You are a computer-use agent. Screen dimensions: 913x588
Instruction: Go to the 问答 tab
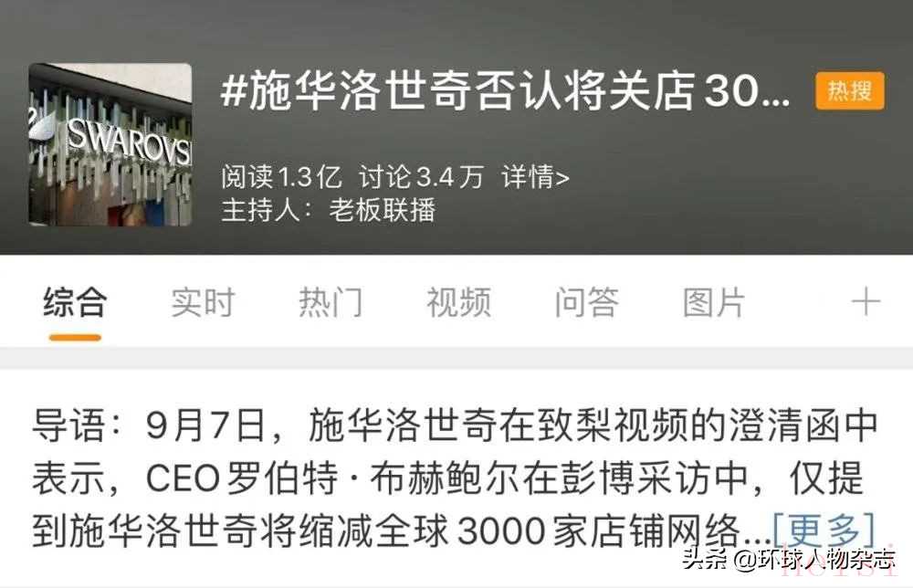coord(587,302)
